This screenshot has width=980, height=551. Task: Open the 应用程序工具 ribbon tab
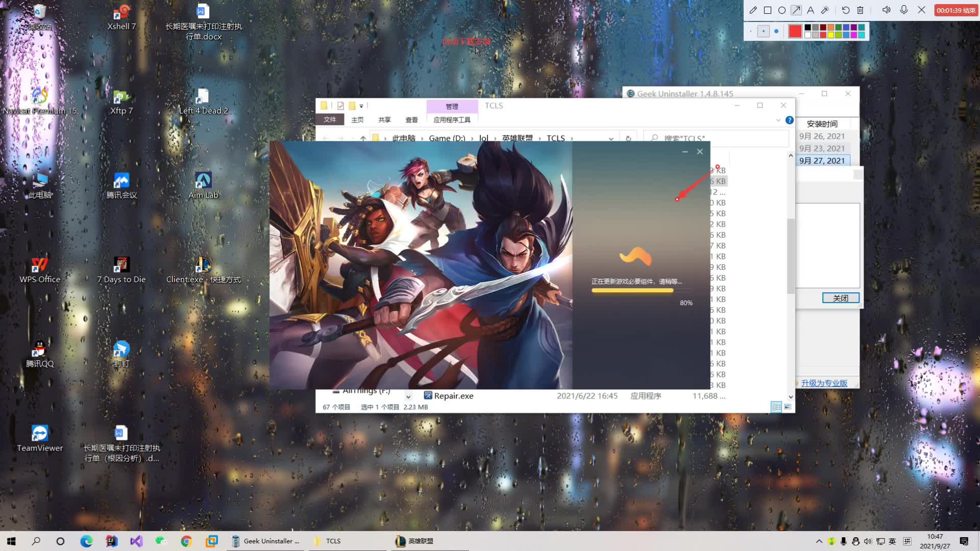coord(452,119)
